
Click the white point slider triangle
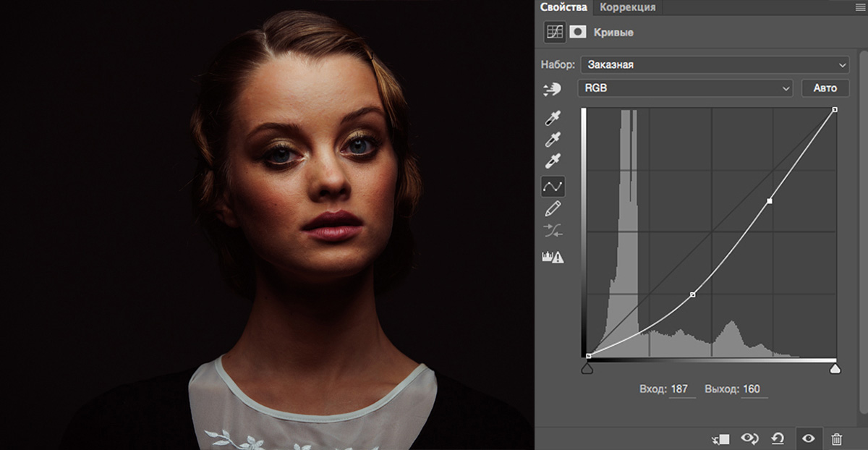click(835, 370)
